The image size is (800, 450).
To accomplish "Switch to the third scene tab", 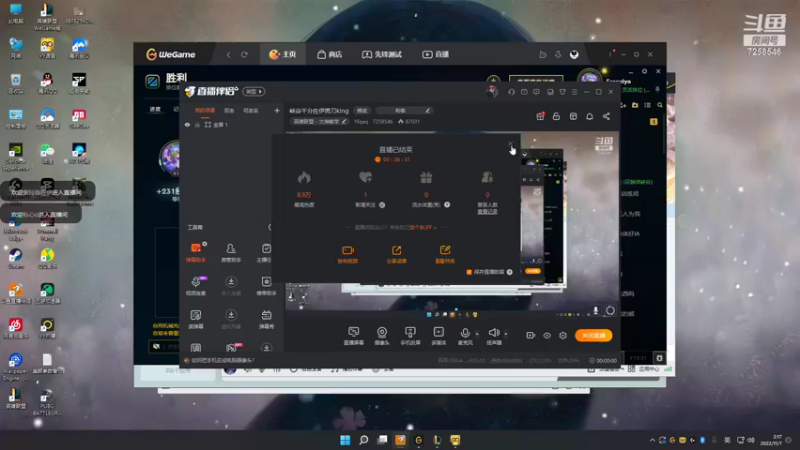I will coord(251,110).
